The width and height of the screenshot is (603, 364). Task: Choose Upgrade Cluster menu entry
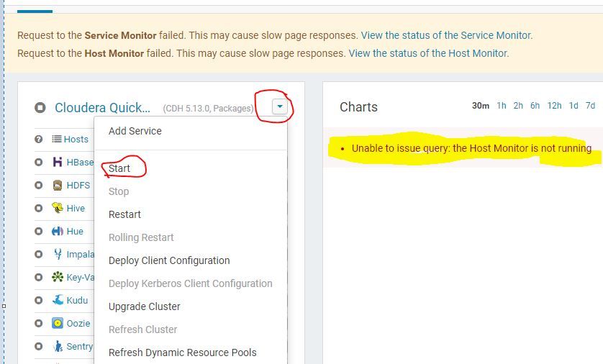point(144,306)
